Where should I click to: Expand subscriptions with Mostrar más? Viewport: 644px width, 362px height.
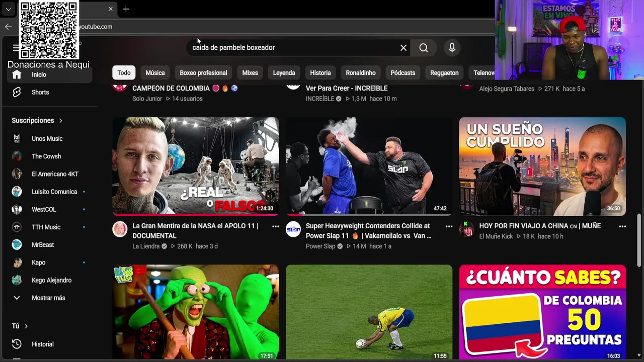click(48, 298)
